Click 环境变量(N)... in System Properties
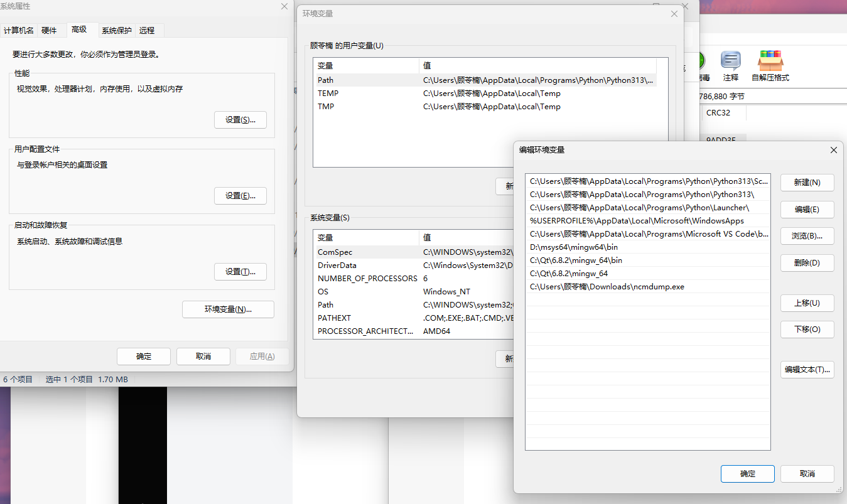Image resolution: width=847 pixels, height=504 pixels. 228,309
